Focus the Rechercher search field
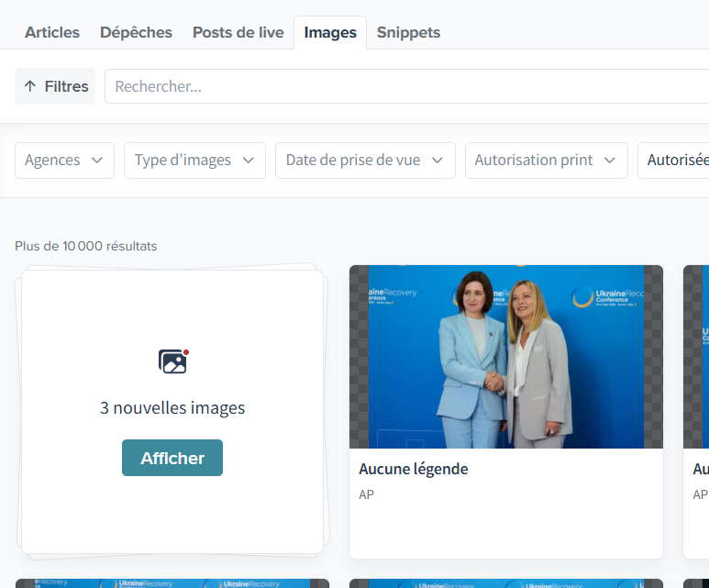The height and width of the screenshot is (588, 709). [406, 86]
